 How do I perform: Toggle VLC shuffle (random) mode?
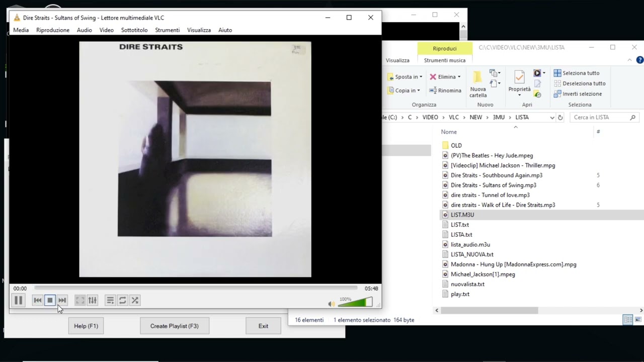tap(134, 300)
